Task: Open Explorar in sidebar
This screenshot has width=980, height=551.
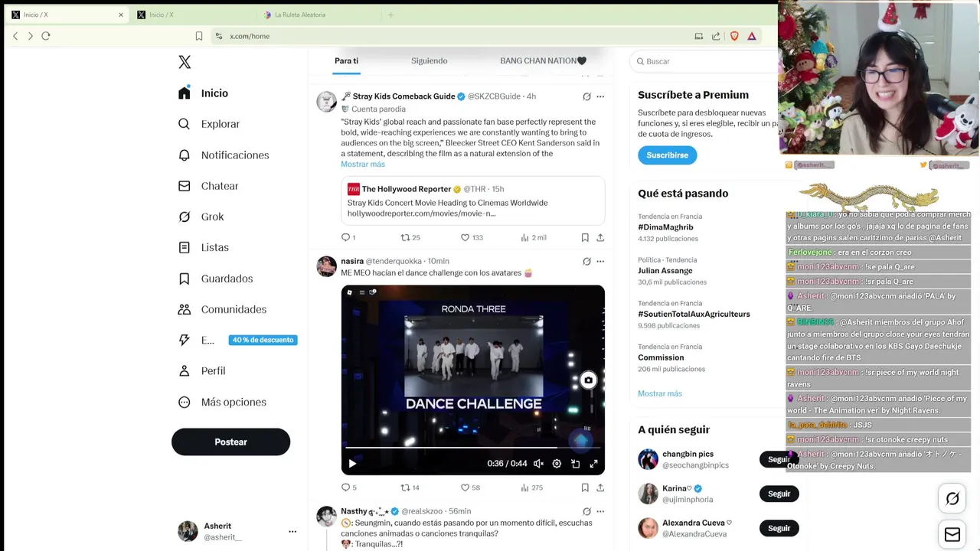Action: 209,124
